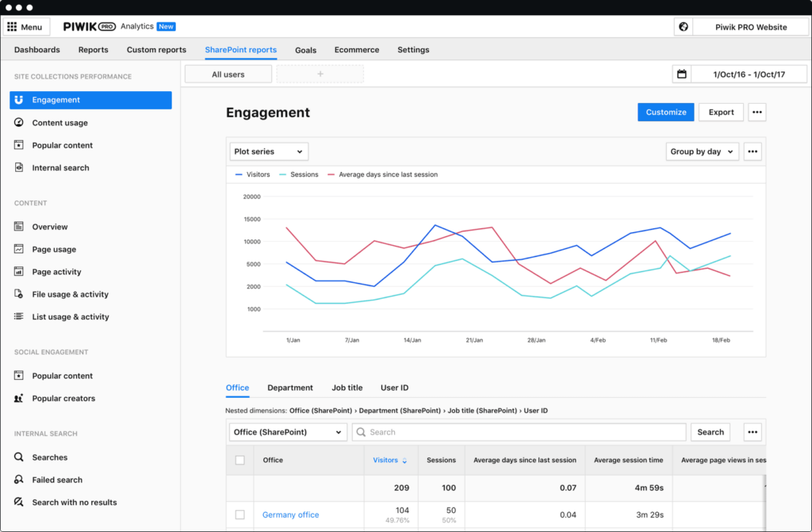
Task: Expand the Plot series dropdown
Action: [269, 151]
